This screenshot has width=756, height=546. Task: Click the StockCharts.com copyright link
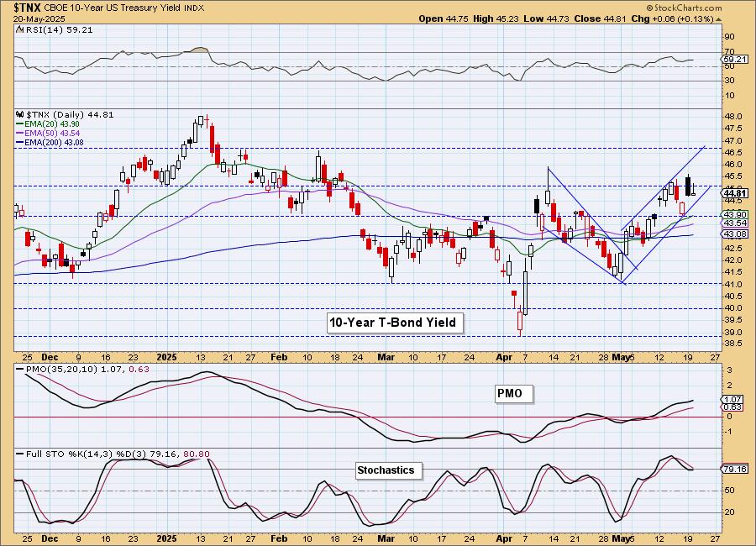coord(684,8)
